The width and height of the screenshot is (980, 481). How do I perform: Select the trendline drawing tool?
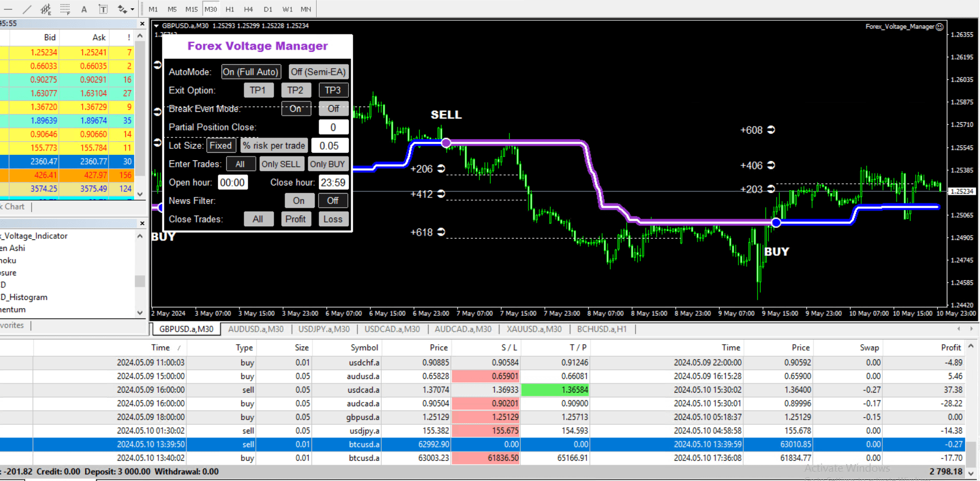coord(27,9)
